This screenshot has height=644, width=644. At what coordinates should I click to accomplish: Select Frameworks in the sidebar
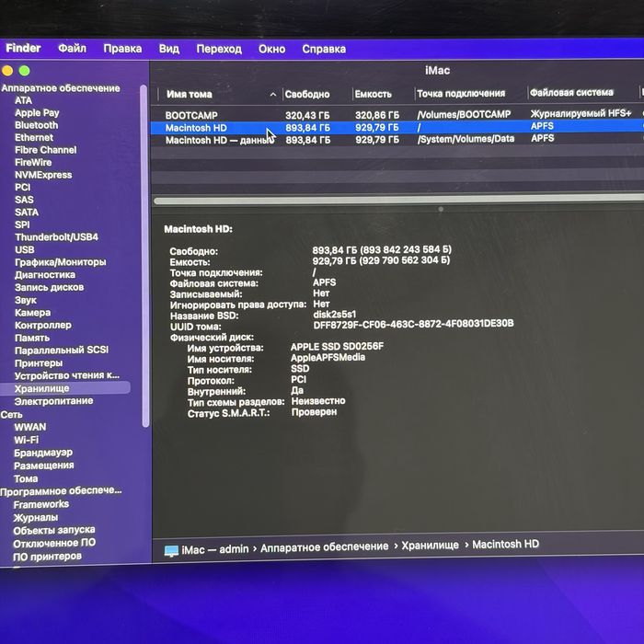[x=41, y=504]
